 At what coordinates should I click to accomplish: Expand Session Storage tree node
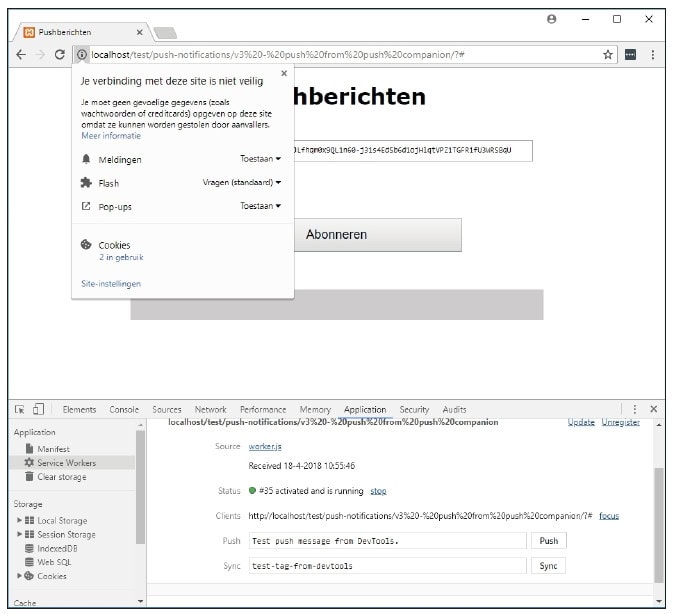click(x=19, y=534)
